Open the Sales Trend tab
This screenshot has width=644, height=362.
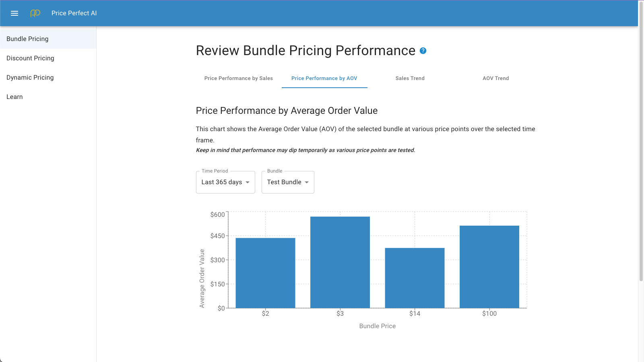(x=410, y=78)
